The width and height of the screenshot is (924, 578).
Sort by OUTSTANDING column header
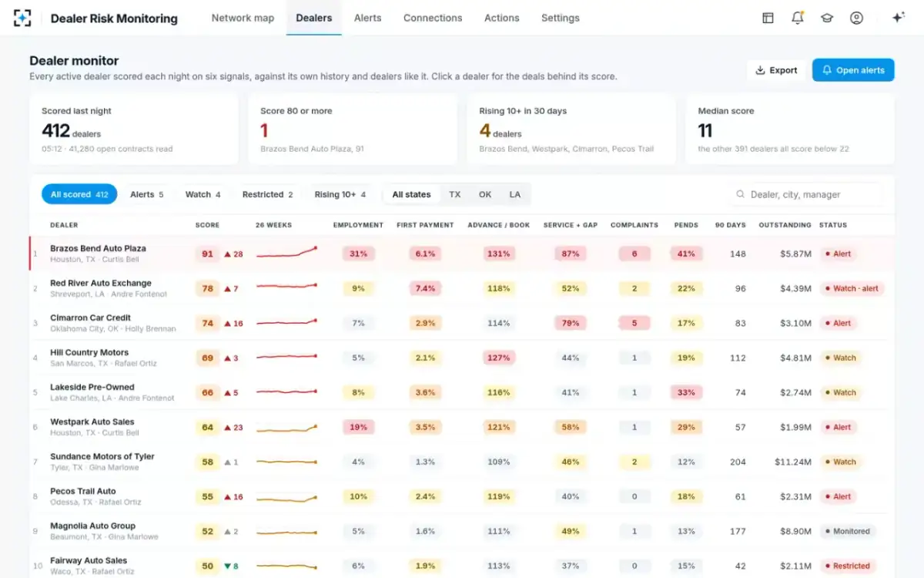(785, 225)
